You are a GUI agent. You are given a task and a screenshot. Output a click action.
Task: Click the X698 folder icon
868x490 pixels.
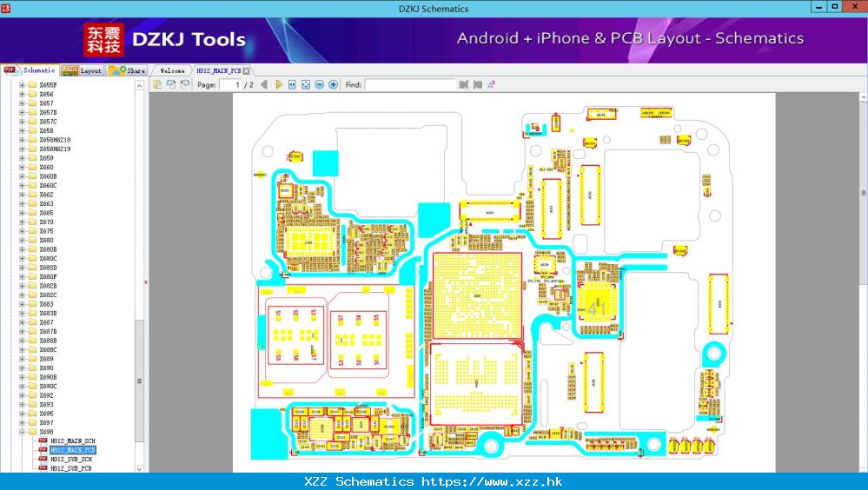click(x=32, y=432)
